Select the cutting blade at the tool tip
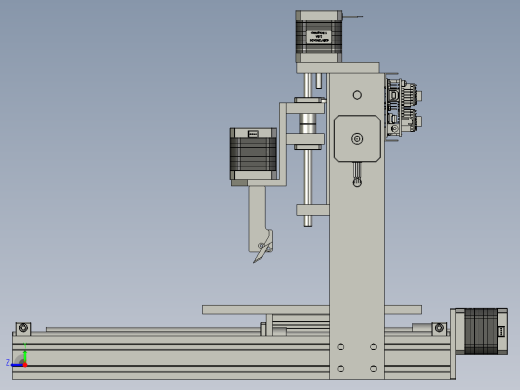This screenshot has width=520, height=390. click(x=261, y=254)
